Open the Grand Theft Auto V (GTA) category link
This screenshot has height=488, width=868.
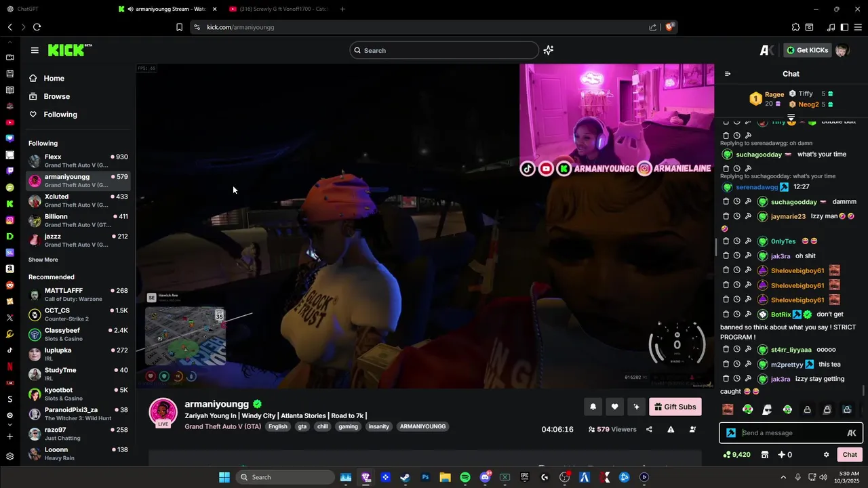pyautogui.click(x=222, y=426)
